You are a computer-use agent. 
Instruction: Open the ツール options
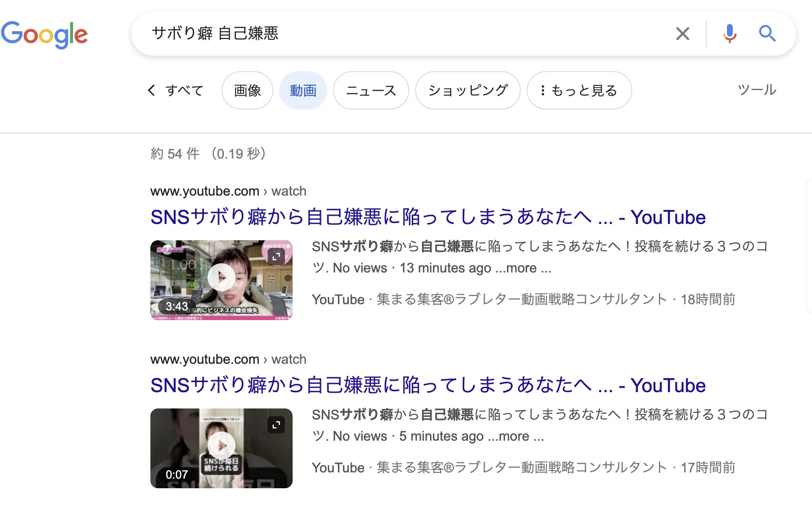pyautogui.click(x=757, y=90)
